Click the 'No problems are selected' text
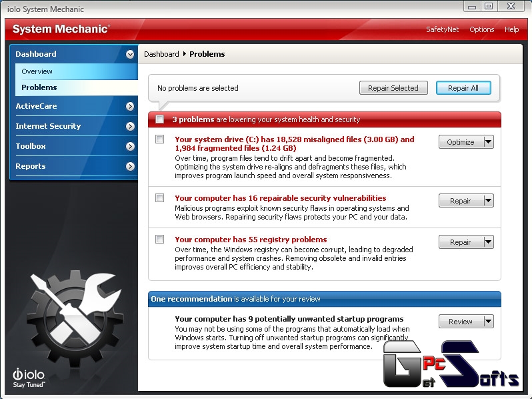This screenshot has width=532, height=399. point(198,88)
